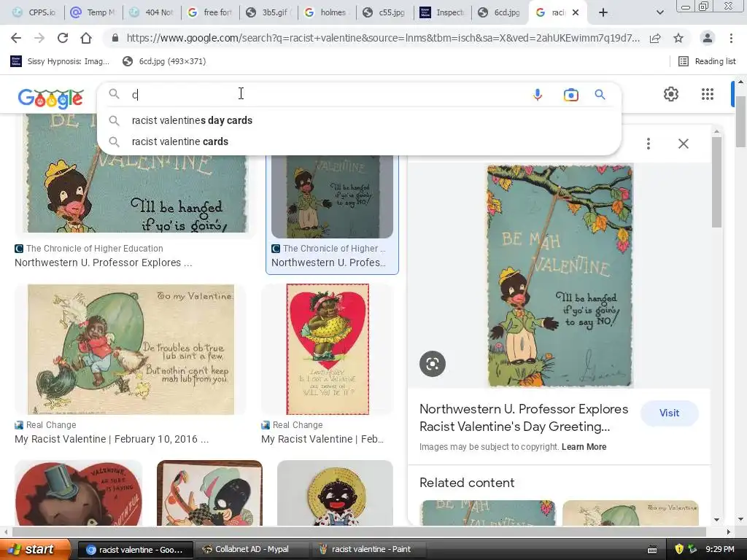Open a new browser tab

[603, 12]
